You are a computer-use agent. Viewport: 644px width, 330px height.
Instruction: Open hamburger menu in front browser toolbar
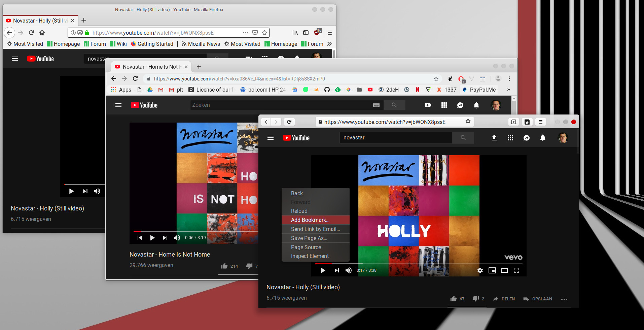541,122
